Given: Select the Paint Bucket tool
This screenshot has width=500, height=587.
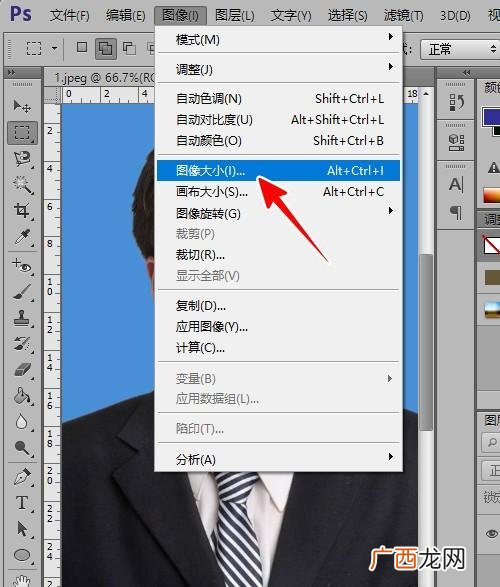Looking at the screenshot, I should click(22, 396).
